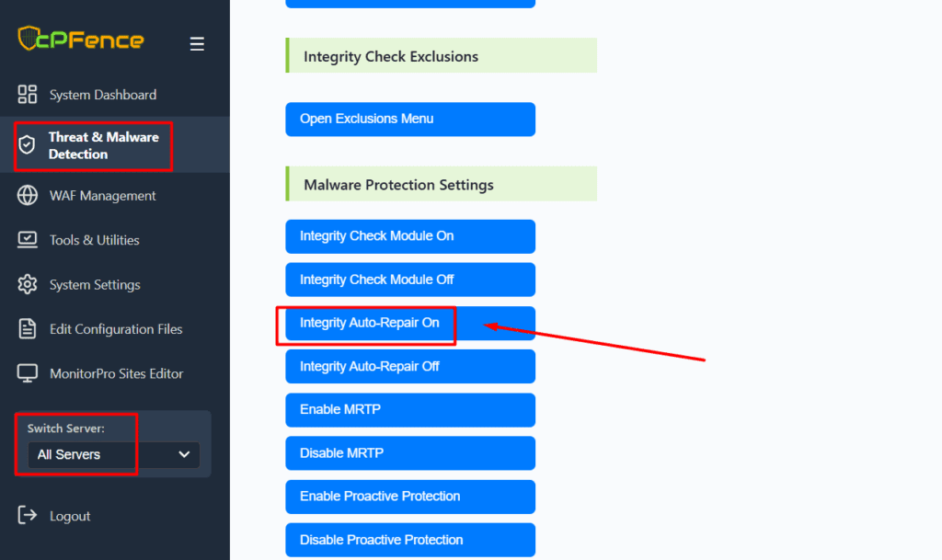This screenshot has height=560, width=942.
Task: Open MonitorPro Sites Editor menu item
Action: click(x=116, y=373)
